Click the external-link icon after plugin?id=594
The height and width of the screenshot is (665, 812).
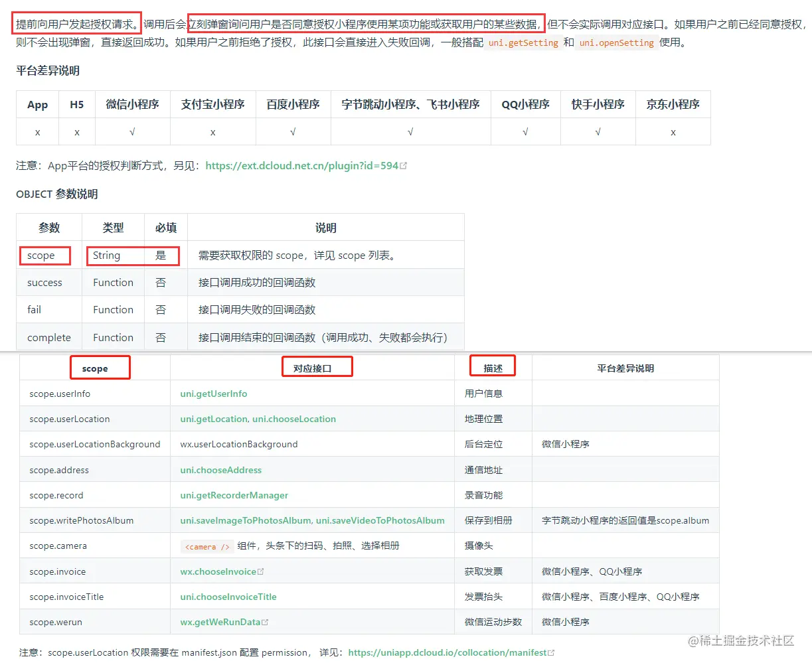(x=404, y=166)
